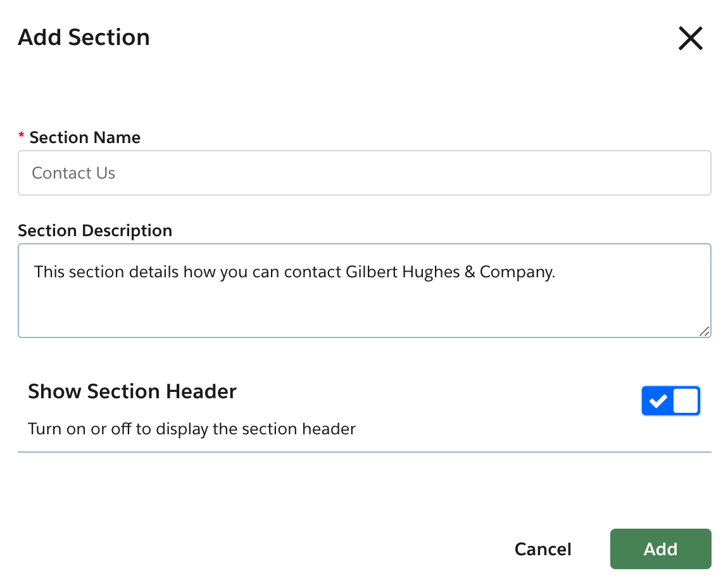This screenshot has height=585, width=728.
Task: Click the header helper text line
Action: coord(191,429)
